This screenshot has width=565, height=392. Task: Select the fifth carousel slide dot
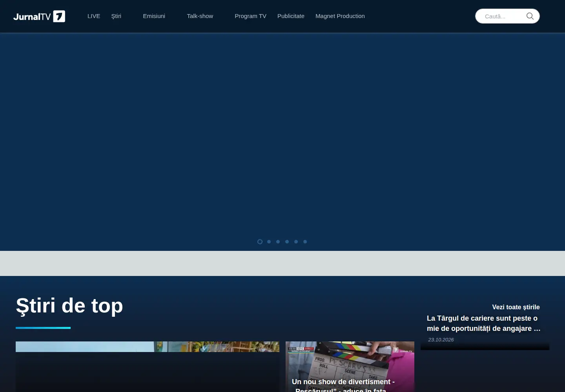296,241
